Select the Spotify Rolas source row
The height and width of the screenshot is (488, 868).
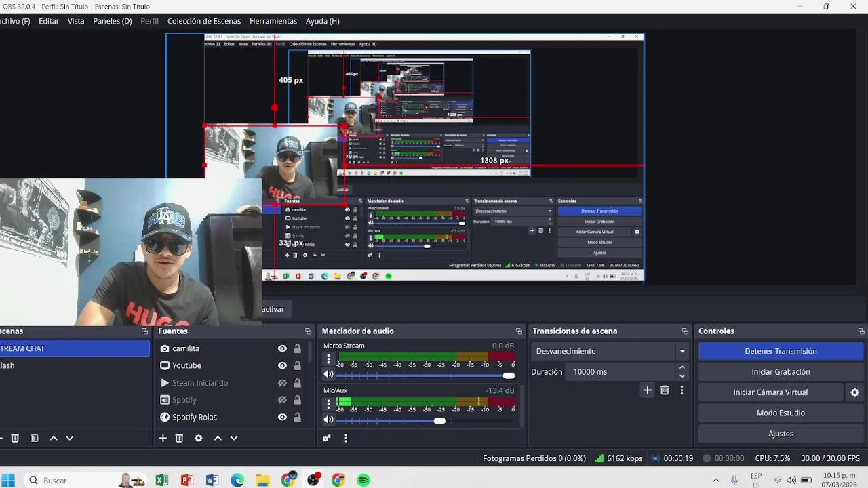(x=231, y=418)
